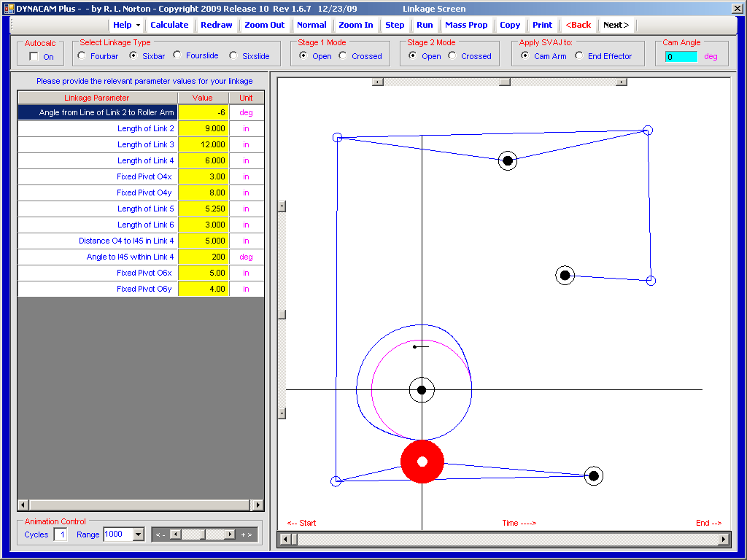This screenshot has height=560, width=747.
Task: Edit the Fixed Pivot O6x value
Action: pyautogui.click(x=204, y=273)
